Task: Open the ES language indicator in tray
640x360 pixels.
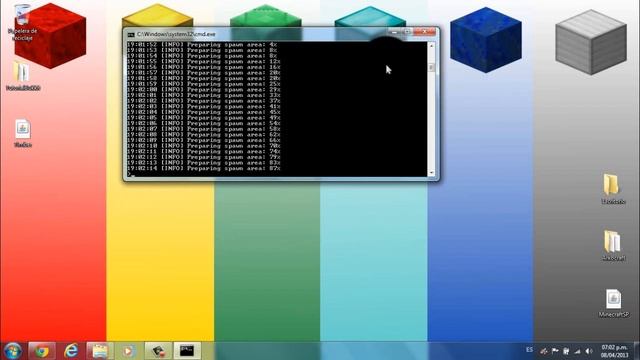Action: click(529, 350)
